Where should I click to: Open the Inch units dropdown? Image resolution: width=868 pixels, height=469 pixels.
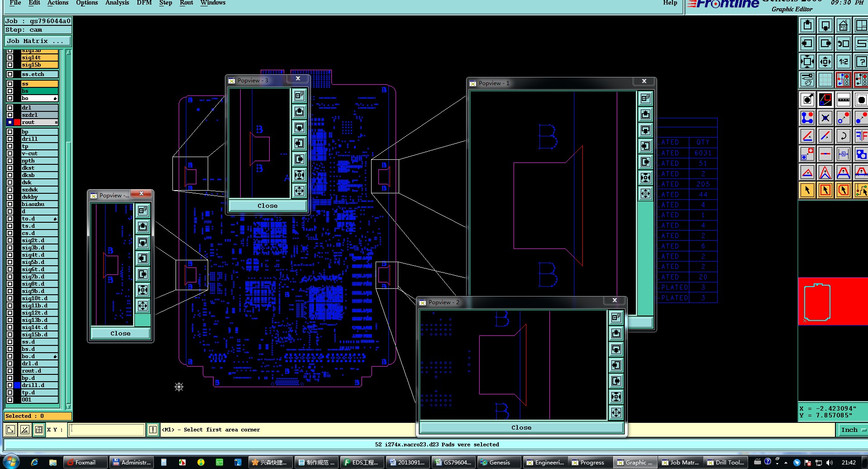852,430
